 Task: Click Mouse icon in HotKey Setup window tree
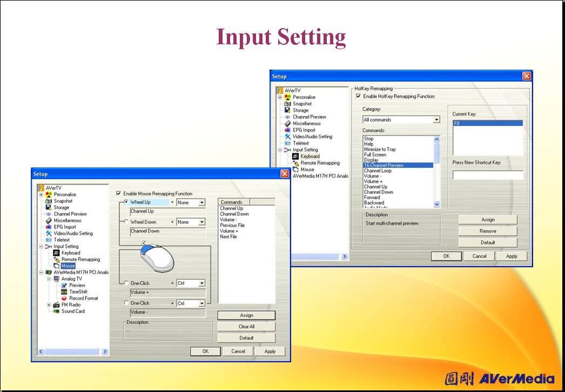pyautogui.click(x=295, y=170)
